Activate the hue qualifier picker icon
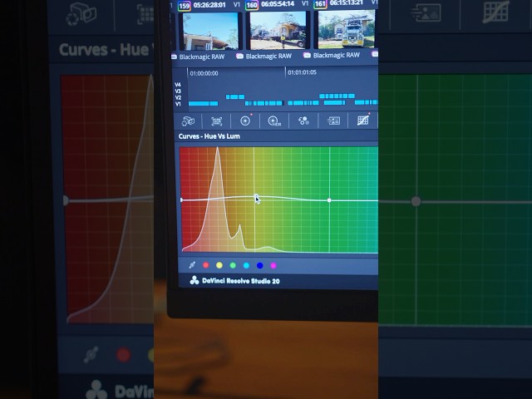The height and width of the screenshot is (399, 532). [192, 265]
